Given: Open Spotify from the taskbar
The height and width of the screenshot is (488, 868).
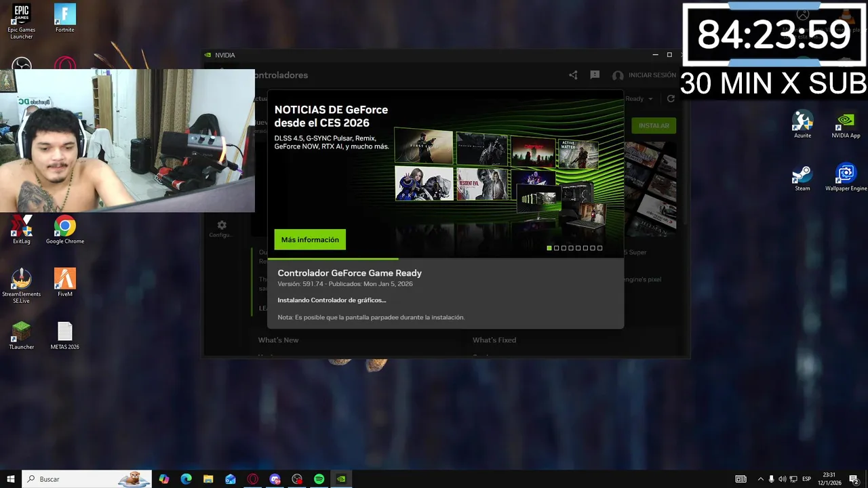Looking at the screenshot, I should 319,479.
